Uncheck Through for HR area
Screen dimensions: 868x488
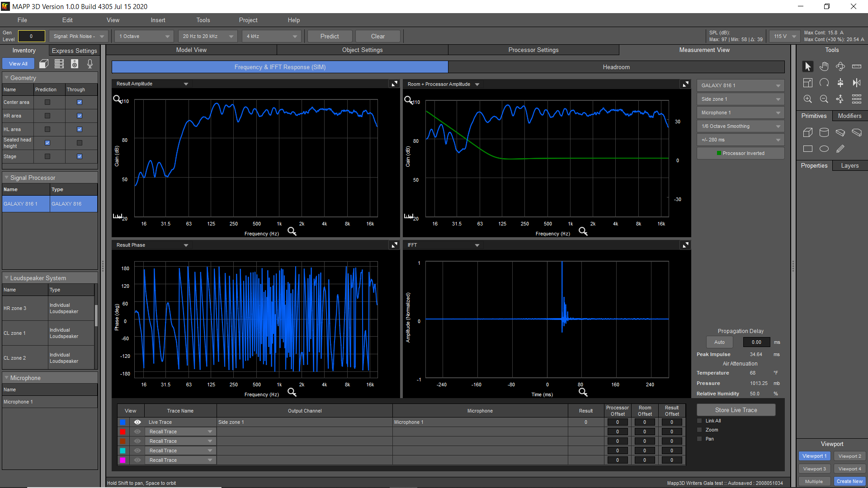click(x=80, y=116)
